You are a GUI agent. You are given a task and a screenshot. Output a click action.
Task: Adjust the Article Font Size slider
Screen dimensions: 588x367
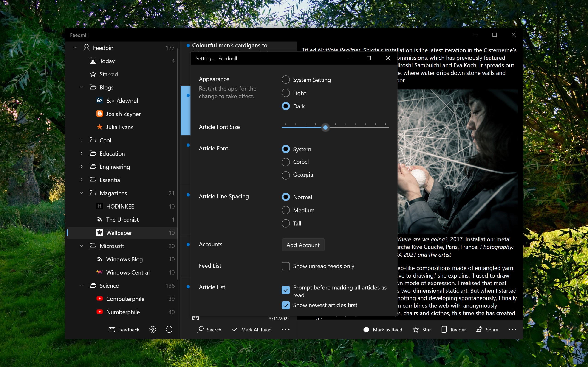(326, 127)
